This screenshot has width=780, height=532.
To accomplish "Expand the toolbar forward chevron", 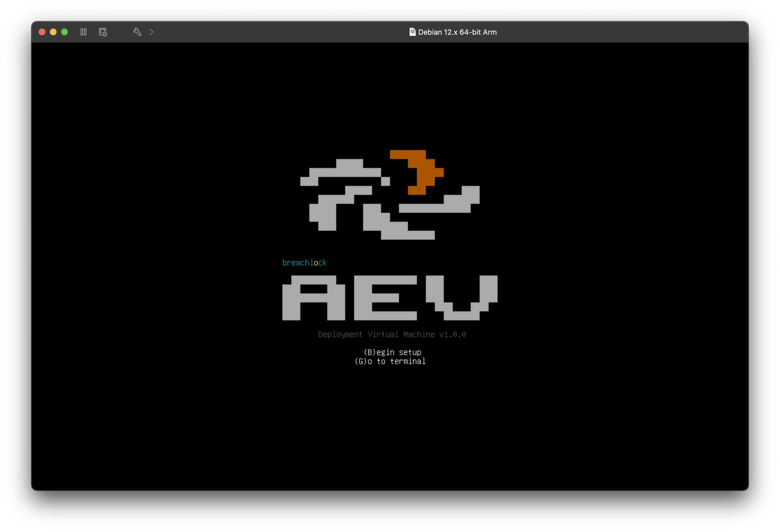I will pos(151,32).
